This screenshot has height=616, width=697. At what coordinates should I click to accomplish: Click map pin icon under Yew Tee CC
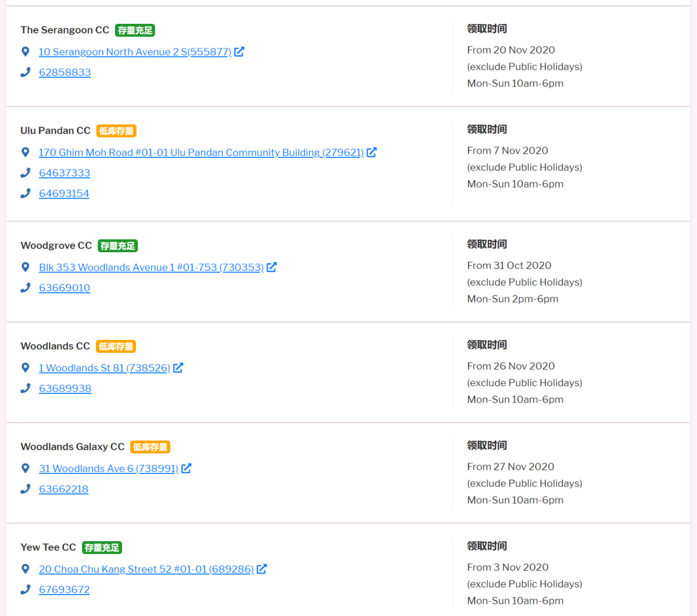tap(25, 569)
